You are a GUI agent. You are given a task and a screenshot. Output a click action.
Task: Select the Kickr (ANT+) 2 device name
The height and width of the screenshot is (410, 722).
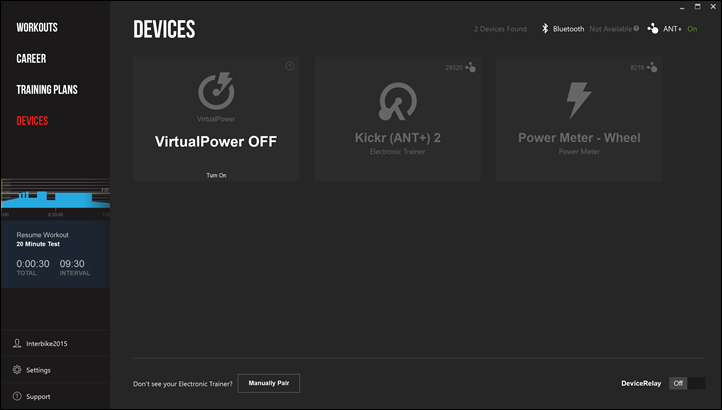pos(397,138)
